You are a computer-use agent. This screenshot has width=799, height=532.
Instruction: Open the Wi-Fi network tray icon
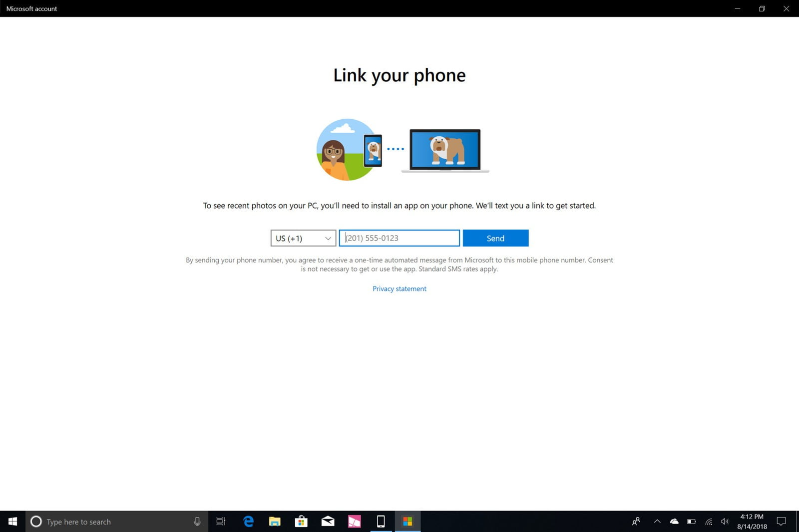coord(708,522)
